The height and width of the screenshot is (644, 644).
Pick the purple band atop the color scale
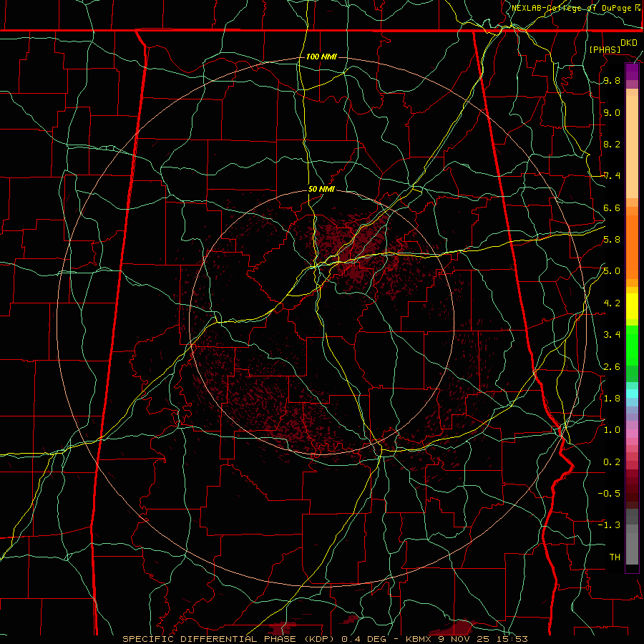[632, 72]
